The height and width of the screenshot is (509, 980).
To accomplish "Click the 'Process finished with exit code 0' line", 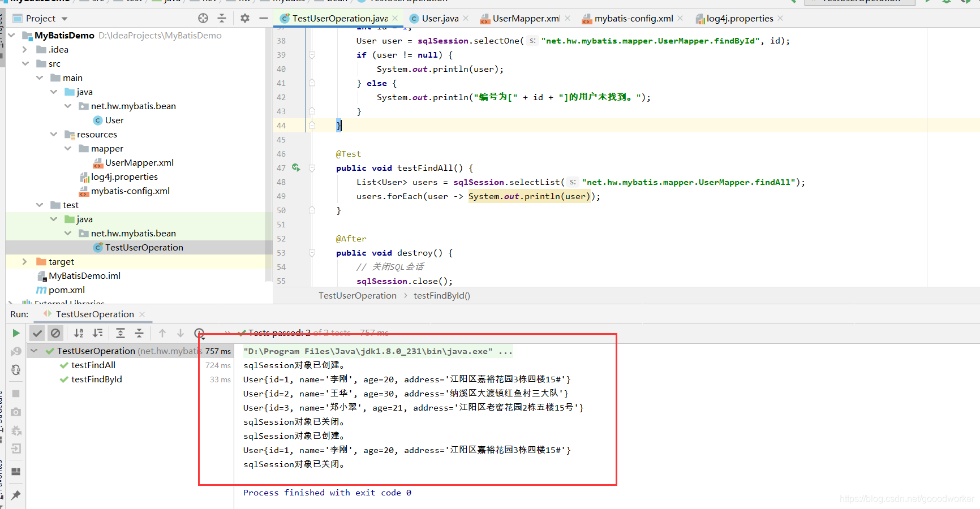I will coord(327,493).
